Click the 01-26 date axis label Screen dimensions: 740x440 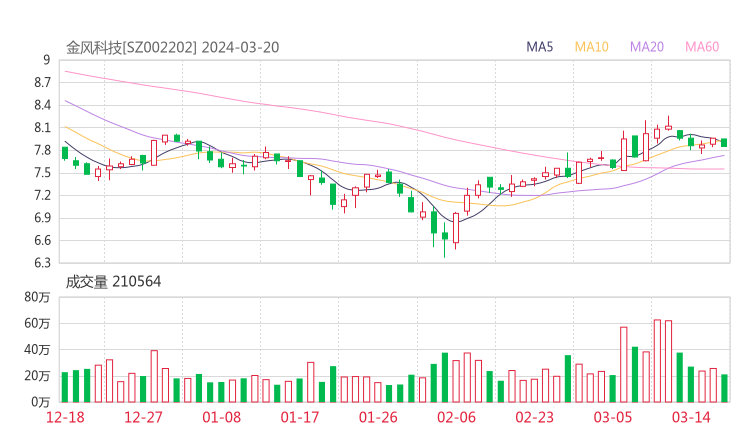click(378, 417)
